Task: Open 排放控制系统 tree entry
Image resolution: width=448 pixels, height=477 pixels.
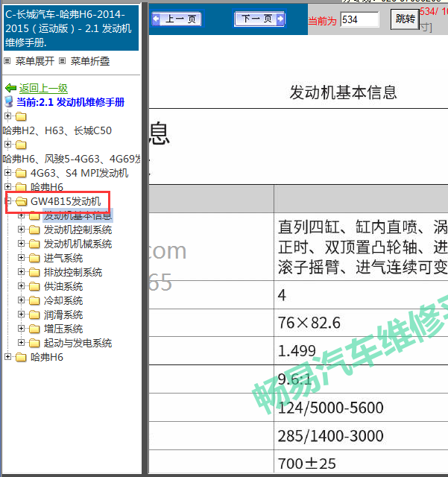Action: [73, 272]
